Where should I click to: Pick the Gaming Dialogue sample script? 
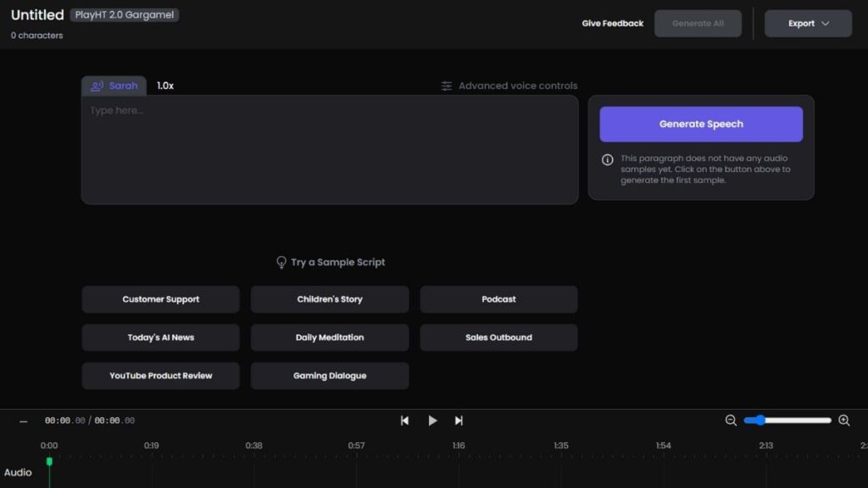(330, 375)
